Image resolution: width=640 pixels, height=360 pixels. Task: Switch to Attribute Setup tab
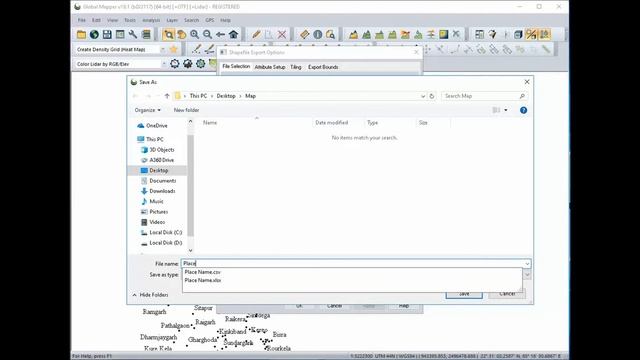[x=270, y=67]
